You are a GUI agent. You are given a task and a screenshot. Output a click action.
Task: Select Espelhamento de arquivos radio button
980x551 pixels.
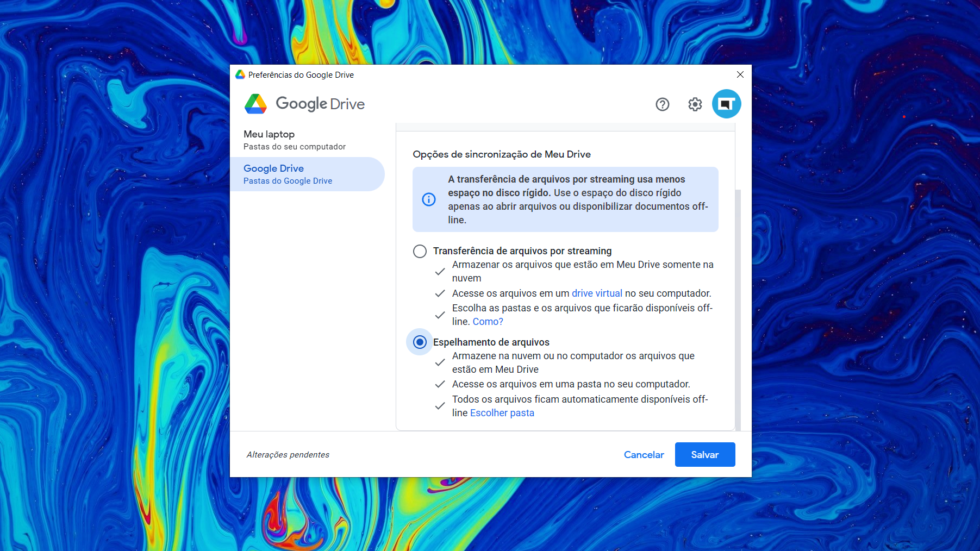[x=420, y=342]
